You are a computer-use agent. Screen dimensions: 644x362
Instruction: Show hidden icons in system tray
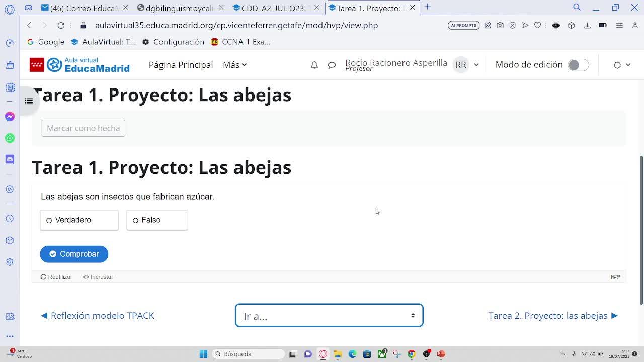click(562, 354)
